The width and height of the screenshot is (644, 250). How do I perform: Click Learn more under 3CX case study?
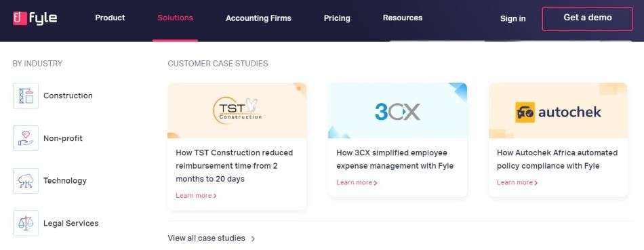tap(357, 183)
